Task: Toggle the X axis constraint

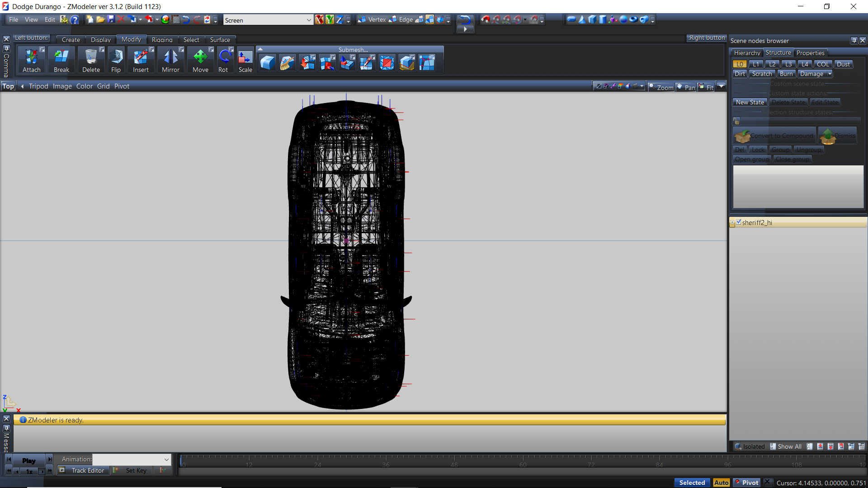Action: 319,19
